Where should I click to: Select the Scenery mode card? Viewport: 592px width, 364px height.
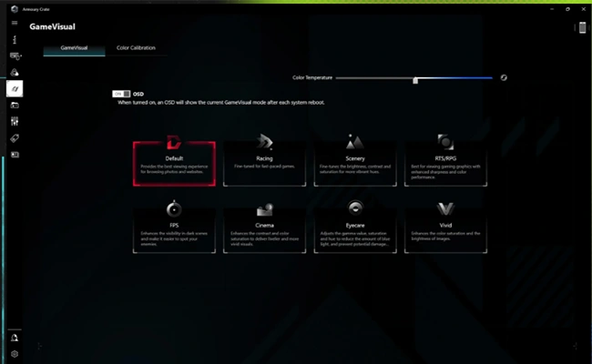[x=355, y=163]
